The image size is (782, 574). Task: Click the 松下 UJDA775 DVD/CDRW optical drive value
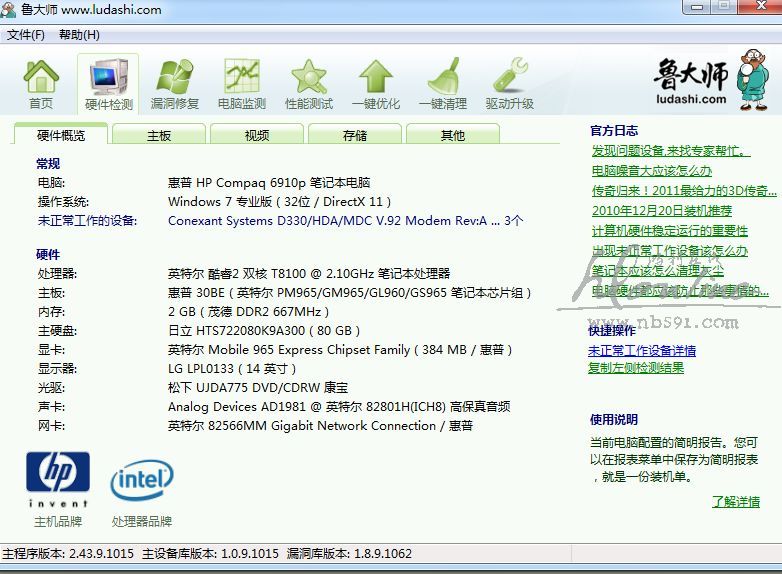[x=258, y=387]
